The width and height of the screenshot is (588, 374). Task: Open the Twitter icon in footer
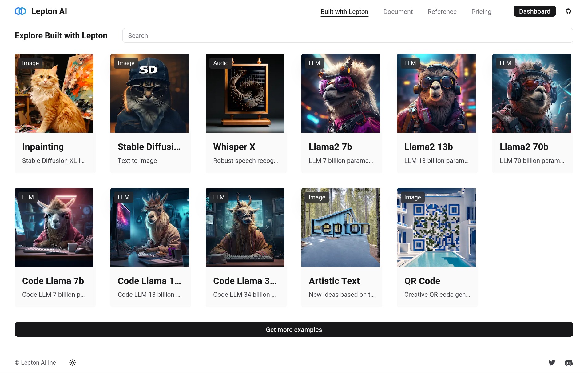552,363
